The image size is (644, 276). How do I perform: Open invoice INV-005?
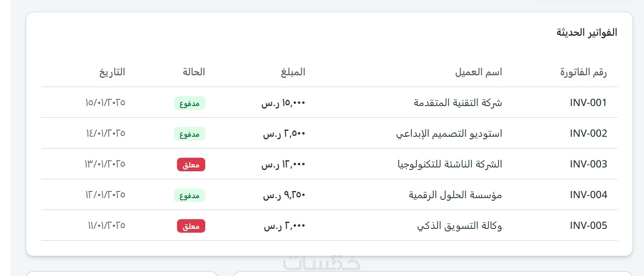click(588, 226)
